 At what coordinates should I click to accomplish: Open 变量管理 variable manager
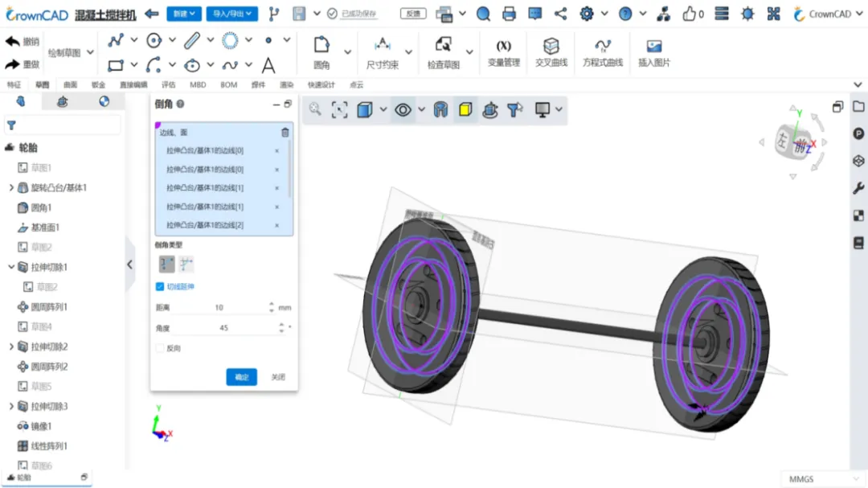click(x=504, y=53)
